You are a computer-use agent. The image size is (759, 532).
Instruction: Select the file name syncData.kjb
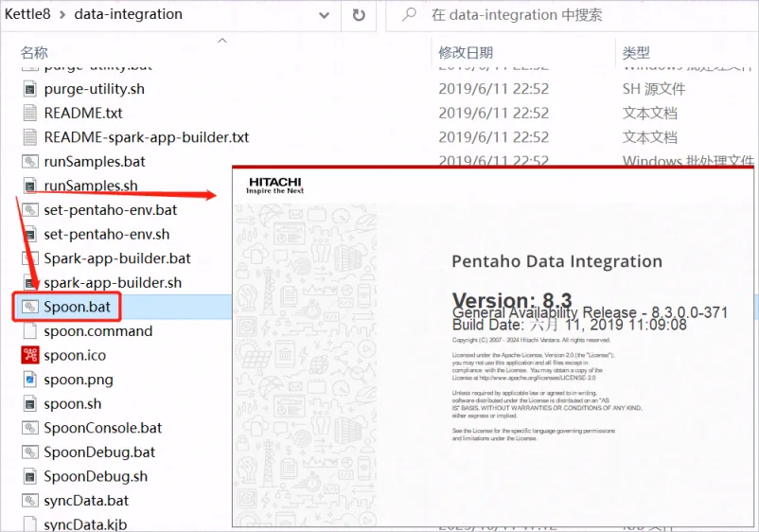click(86, 524)
